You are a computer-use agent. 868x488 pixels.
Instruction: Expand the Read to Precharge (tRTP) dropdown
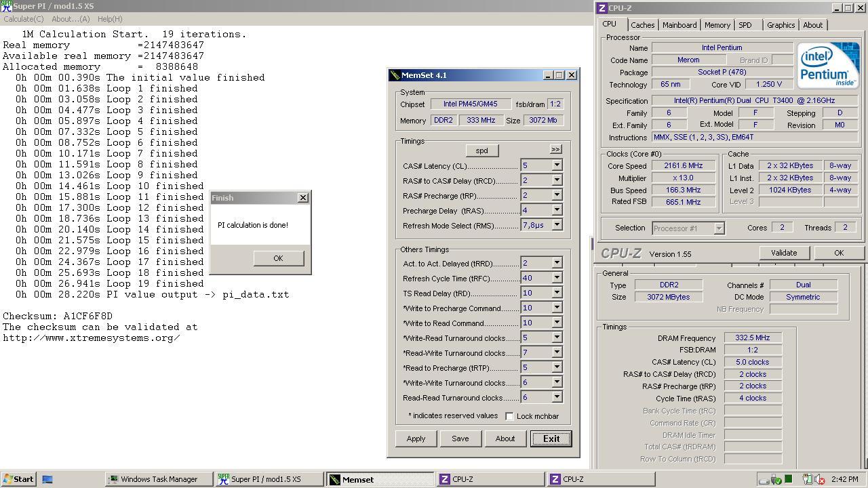556,367
